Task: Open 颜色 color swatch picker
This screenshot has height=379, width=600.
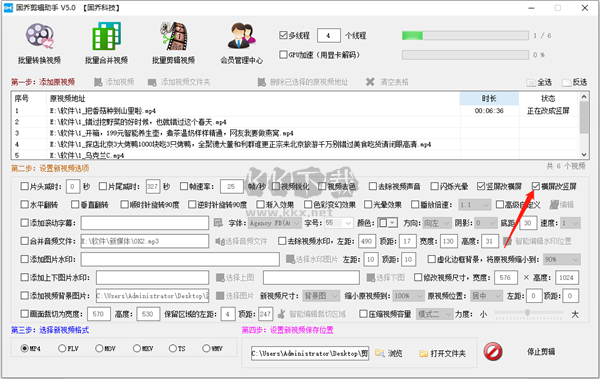Action: 387,223
